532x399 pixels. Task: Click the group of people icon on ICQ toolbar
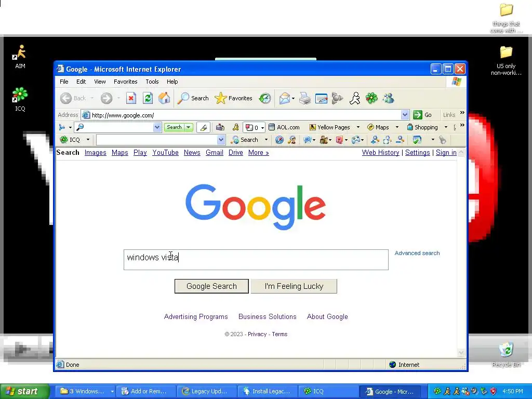[324, 140]
